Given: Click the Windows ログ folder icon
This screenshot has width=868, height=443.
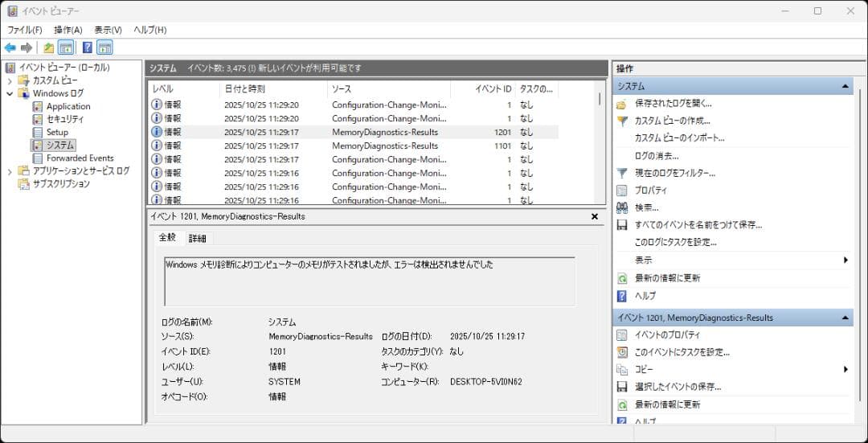Looking at the screenshot, I should [x=24, y=93].
